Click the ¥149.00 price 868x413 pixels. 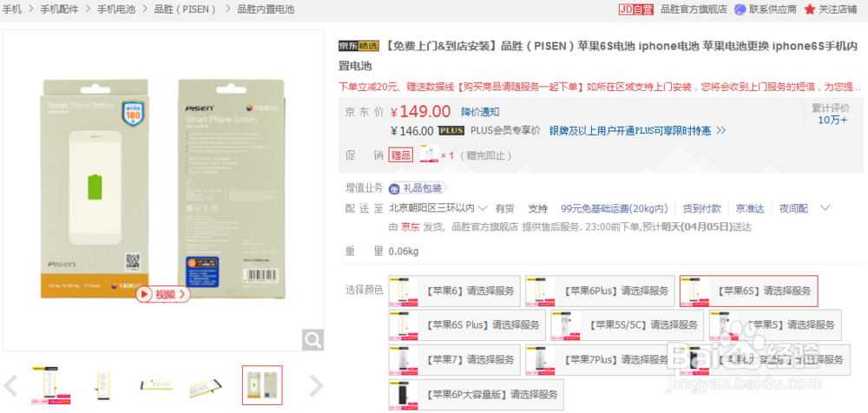(421, 112)
